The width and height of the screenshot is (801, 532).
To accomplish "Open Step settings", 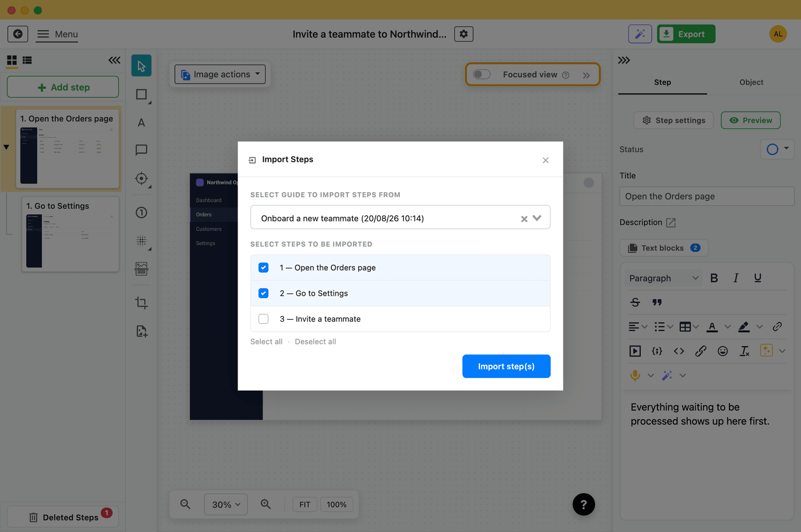I will [673, 120].
